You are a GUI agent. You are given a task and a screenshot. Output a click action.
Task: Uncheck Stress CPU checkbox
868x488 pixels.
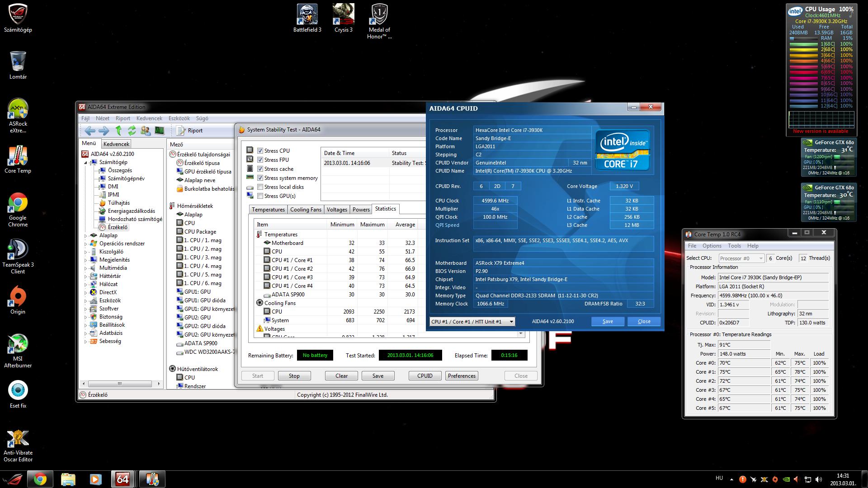click(x=260, y=151)
